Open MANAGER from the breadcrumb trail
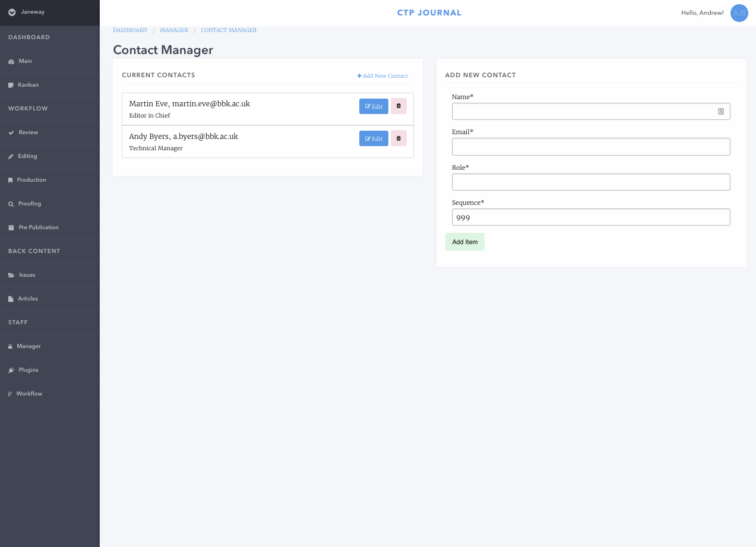Image resolution: width=756 pixels, height=547 pixels. (x=174, y=30)
